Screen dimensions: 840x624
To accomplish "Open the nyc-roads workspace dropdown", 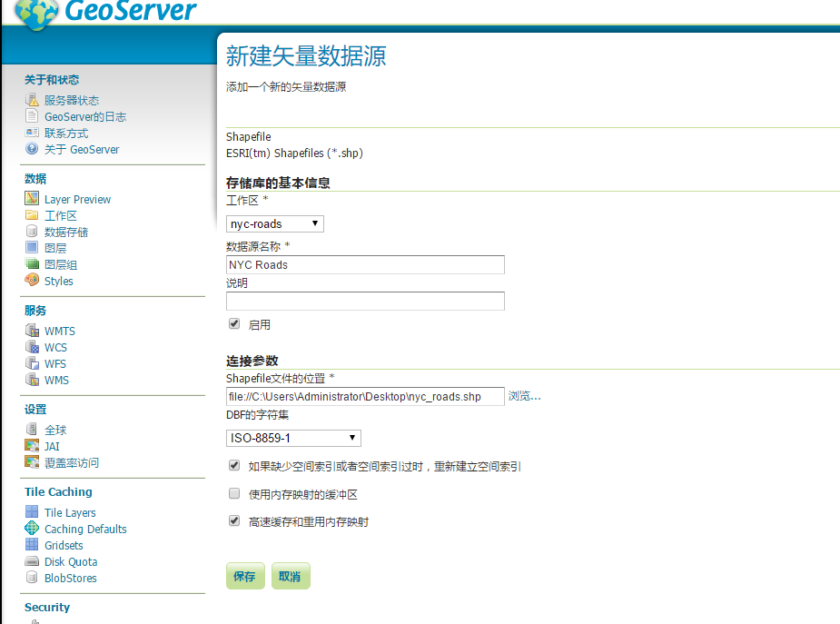I will (275, 223).
